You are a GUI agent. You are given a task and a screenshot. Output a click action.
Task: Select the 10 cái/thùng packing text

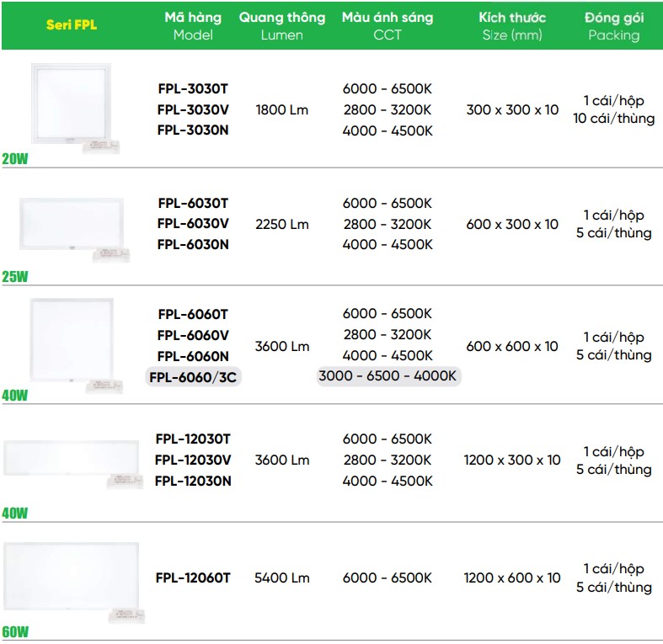(x=614, y=119)
